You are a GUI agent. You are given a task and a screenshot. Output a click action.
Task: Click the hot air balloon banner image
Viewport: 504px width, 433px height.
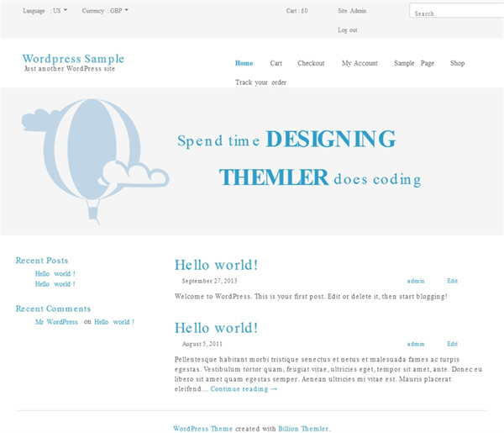point(95,161)
